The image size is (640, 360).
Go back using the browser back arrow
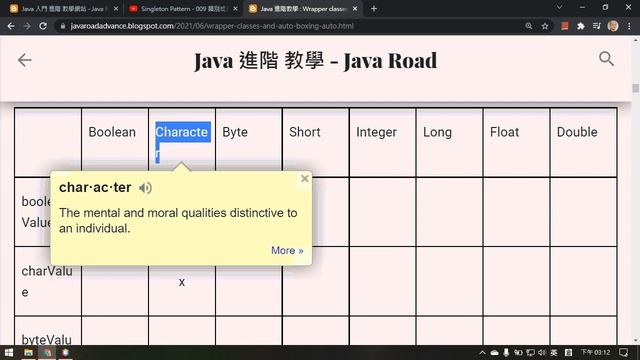pos(11,26)
